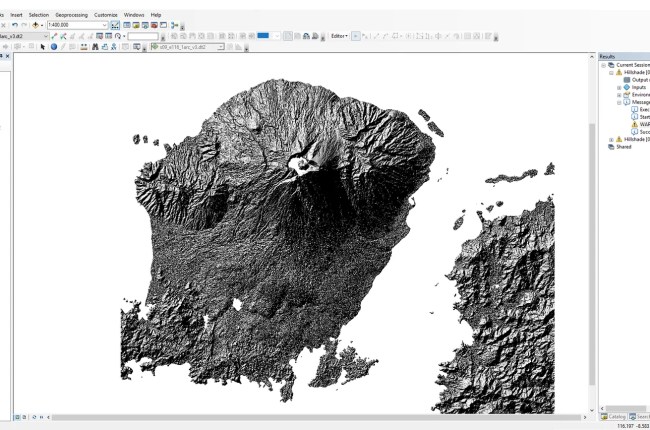Open the Customize menu
This screenshot has width=650, height=430.
tap(105, 15)
